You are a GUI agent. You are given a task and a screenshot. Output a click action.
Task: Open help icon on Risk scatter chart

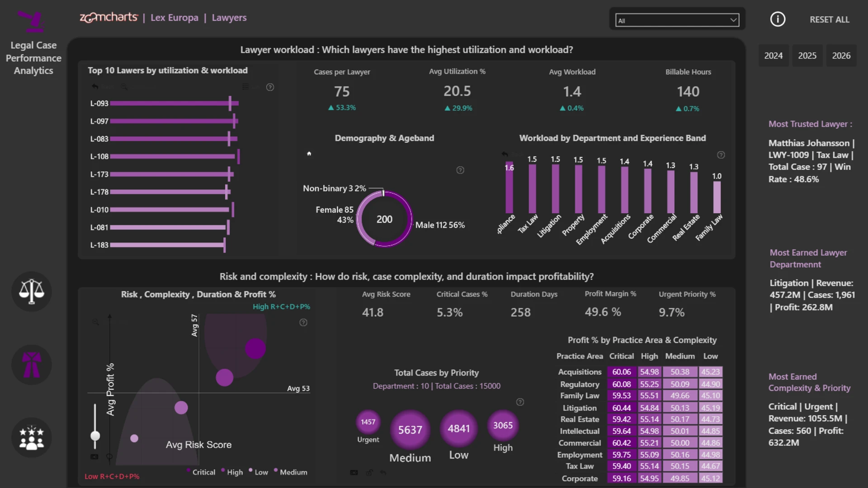[303, 323]
